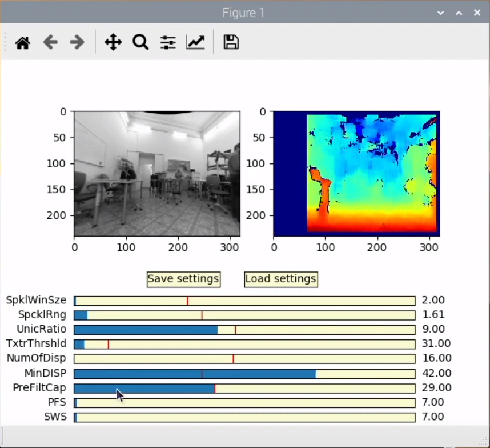Image resolution: width=490 pixels, height=448 pixels.
Task: Open Configure subplots sliders icon
Action: tap(168, 42)
